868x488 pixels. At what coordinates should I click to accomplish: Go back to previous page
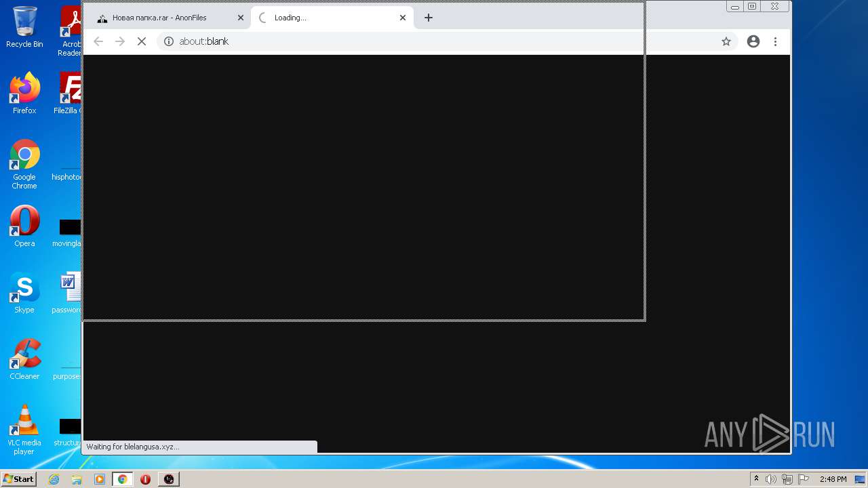[98, 41]
